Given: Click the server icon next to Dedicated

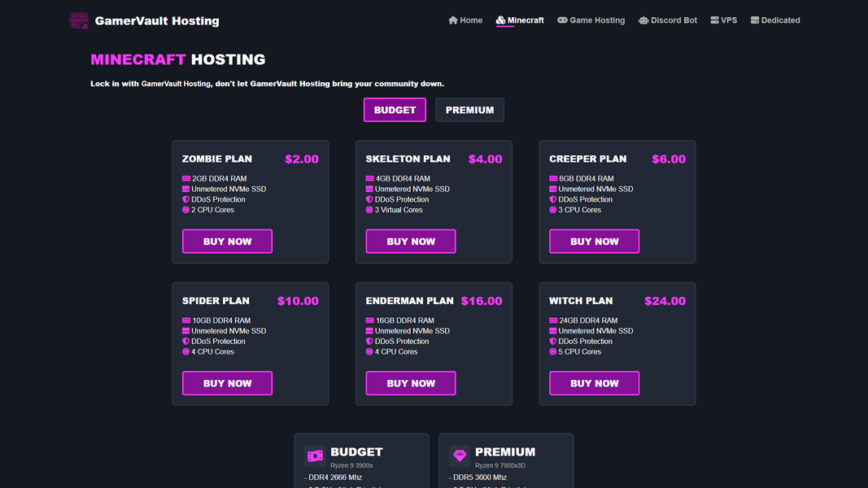Looking at the screenshot, I should click(754, 20).
